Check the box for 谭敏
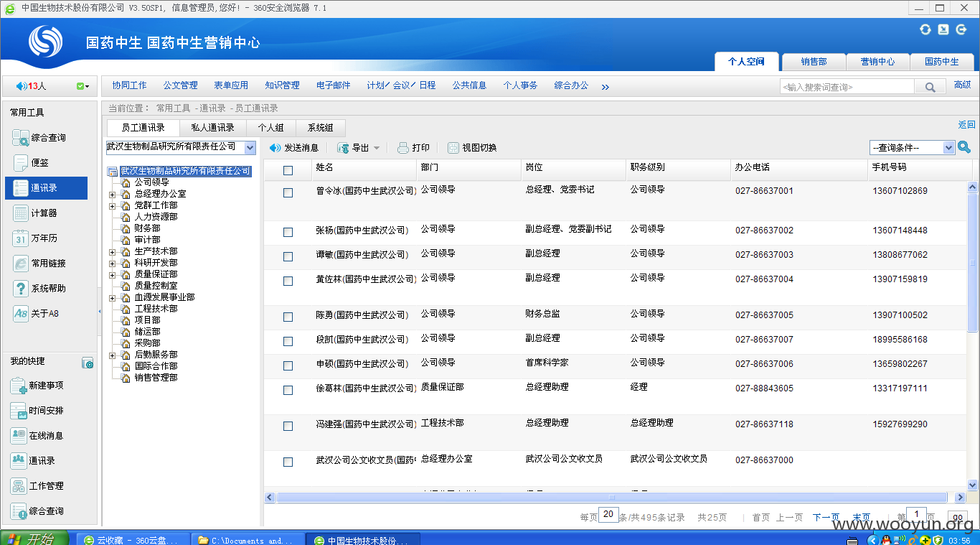Image resolution: width=980 pixels, height=545 pixels. tap(288, 256)
